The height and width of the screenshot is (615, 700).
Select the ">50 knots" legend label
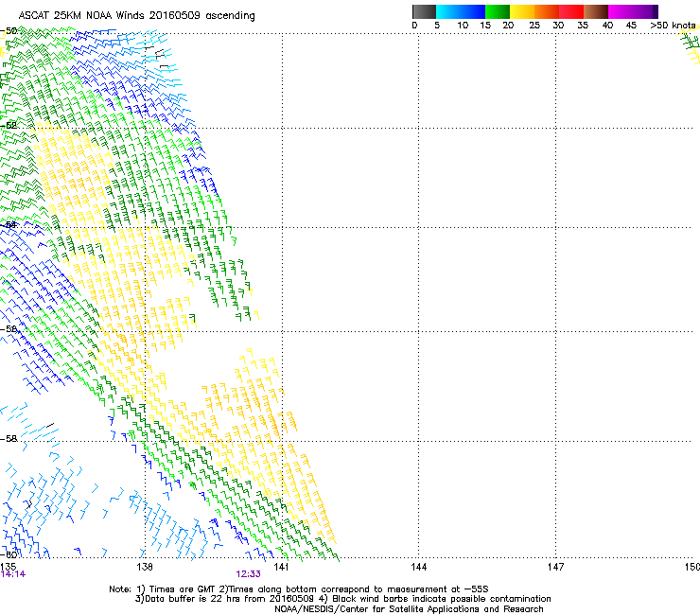[673, 26]
